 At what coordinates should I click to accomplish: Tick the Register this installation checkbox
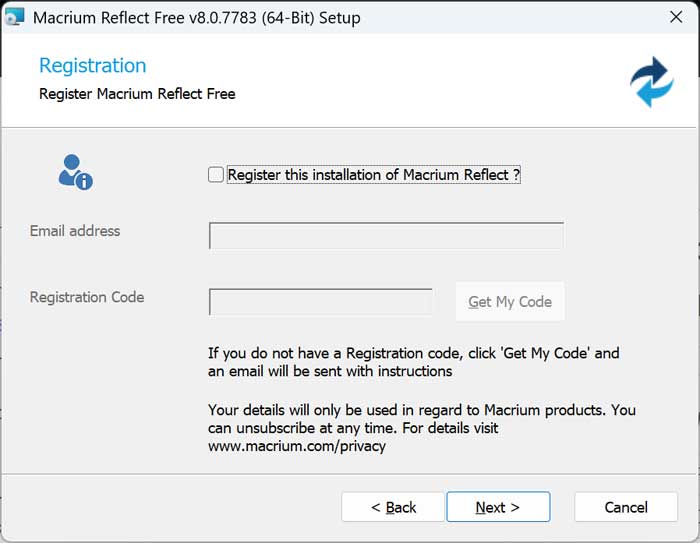pos(216,175)
